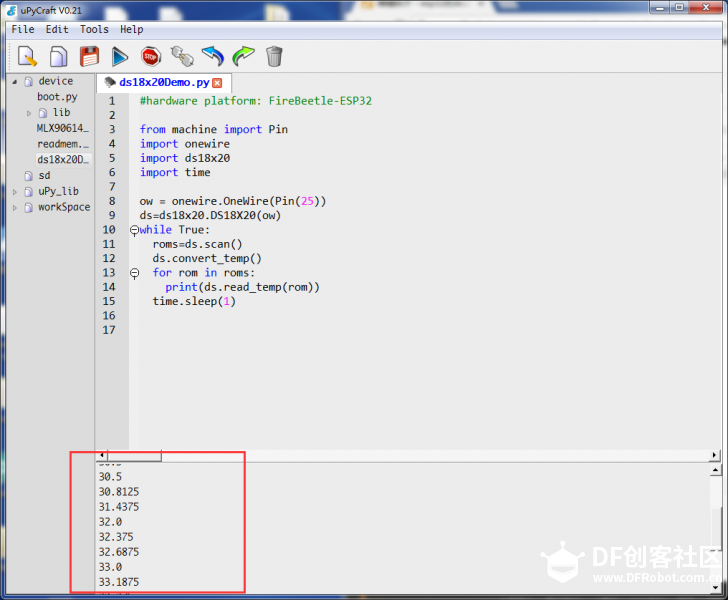
Task: Click the hardware platform comment line
Action: pyautogui.click(x=256, y=101)
